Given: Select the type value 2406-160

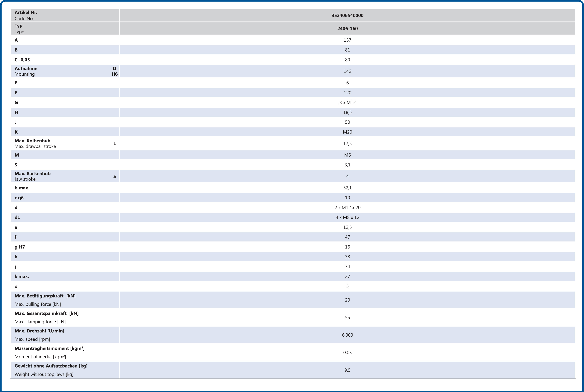Looking at the screenshot, I should 347,29.
